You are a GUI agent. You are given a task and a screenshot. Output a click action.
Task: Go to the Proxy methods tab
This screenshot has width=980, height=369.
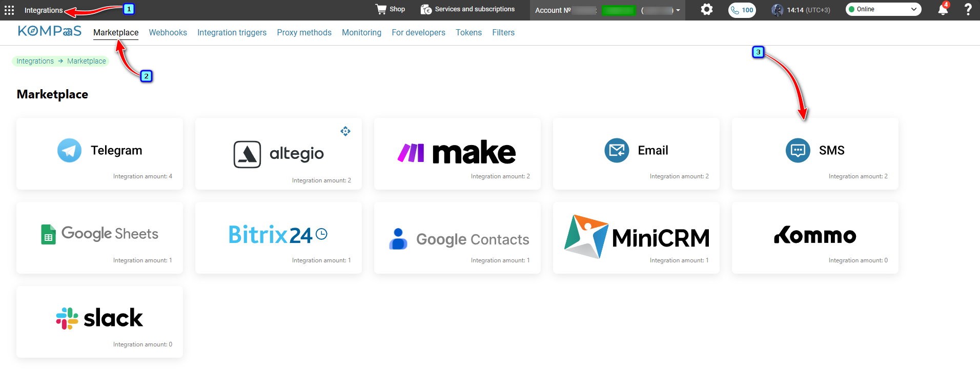(x=304, y=32)
